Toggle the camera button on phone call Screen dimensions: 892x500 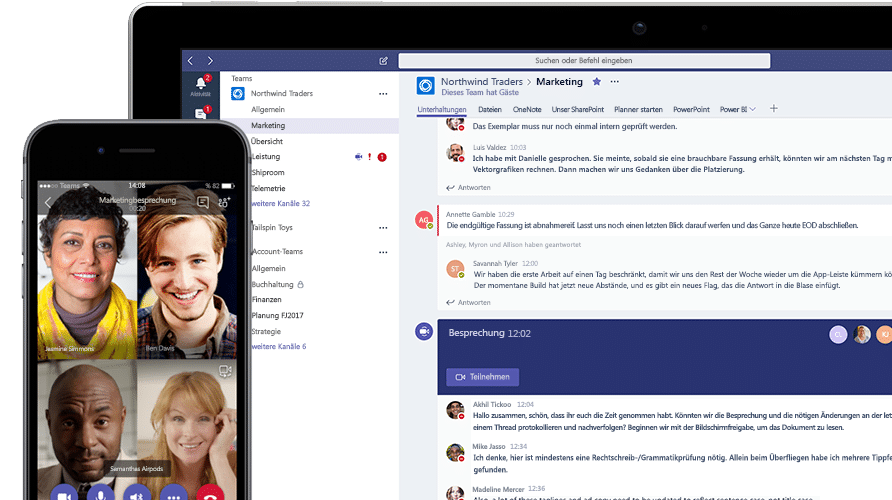[64, 496]
